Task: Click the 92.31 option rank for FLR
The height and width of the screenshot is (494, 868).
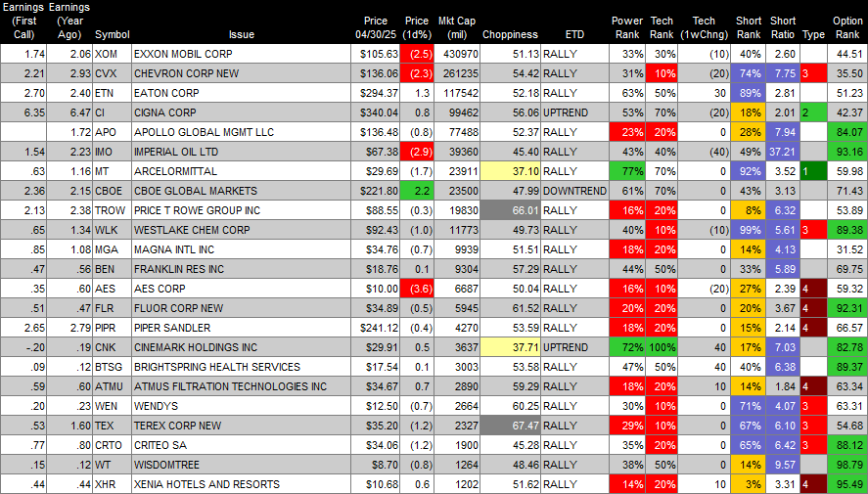Action: 847,308
